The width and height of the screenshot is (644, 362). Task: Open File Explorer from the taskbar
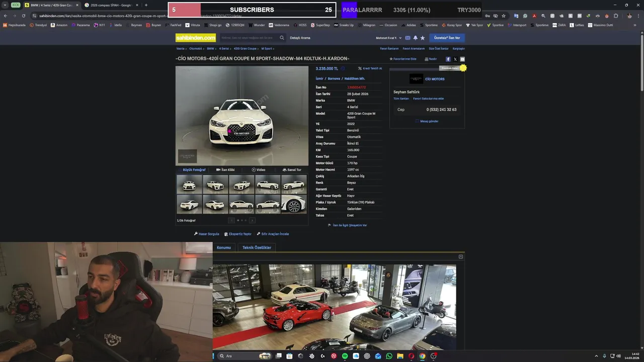(x=400, y=356)
